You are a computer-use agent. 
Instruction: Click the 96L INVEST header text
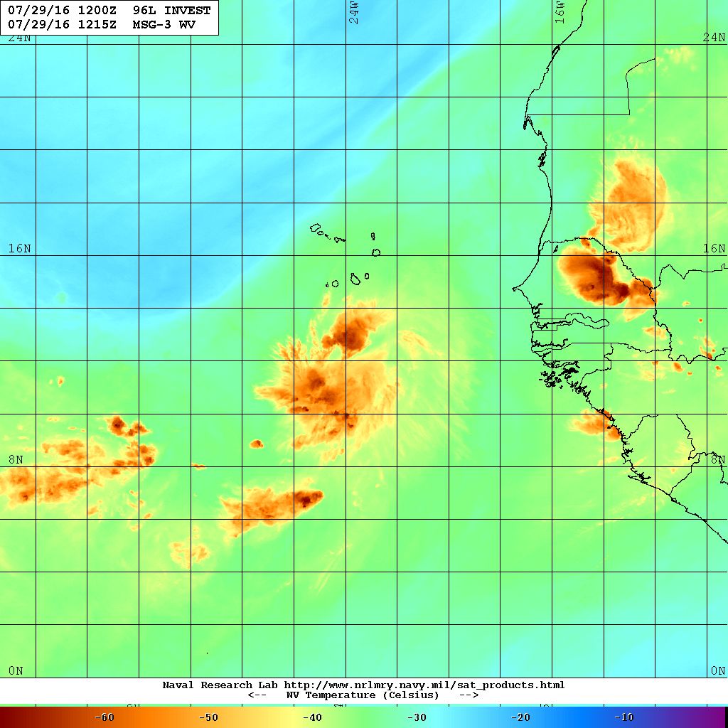(x=171, y=11)
